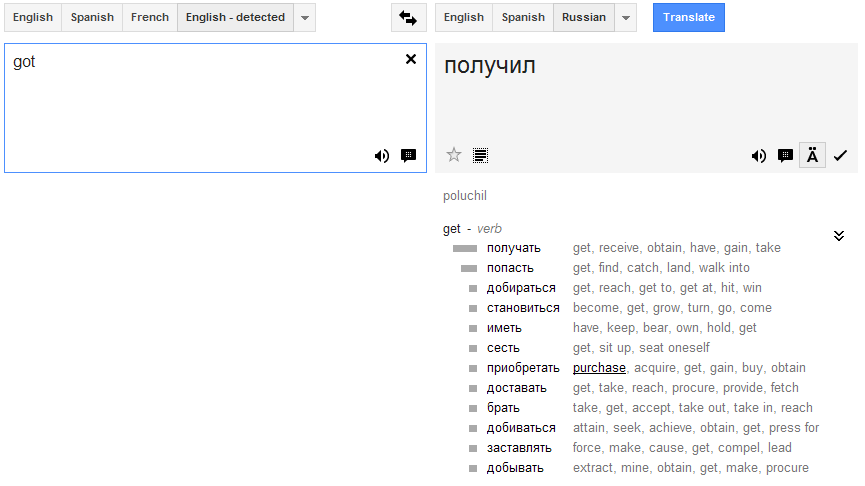The image size is (865, 486).
Task: Show example usage for translation
Action: (785, 156)
